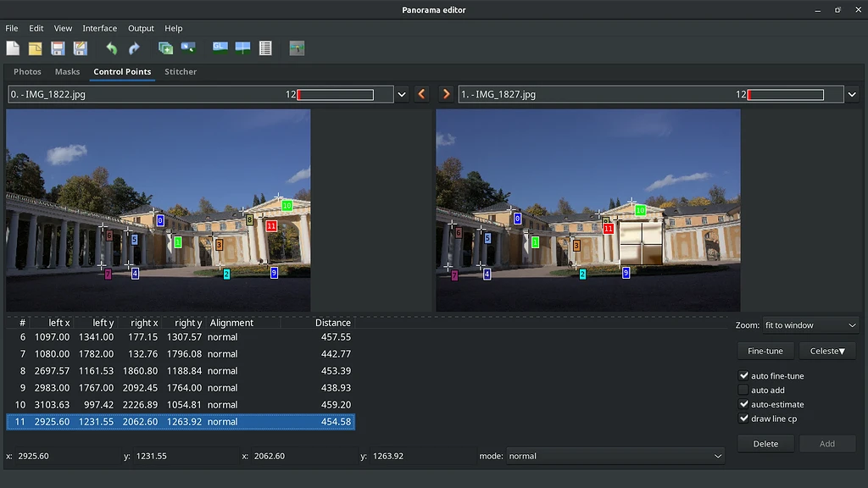Image resolution: width=868 pixels, height=488 pixels.
Task: Click the New project icon
Action: coord(13,48)
